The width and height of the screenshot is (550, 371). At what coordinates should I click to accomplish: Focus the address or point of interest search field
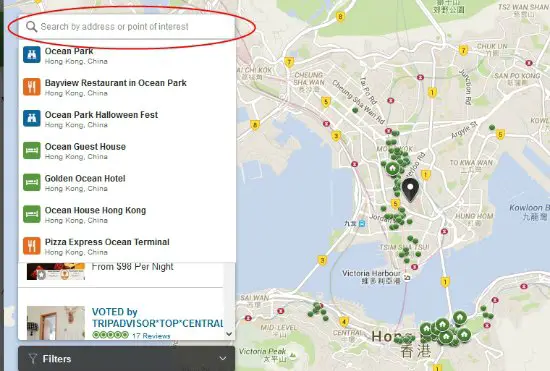tap(127, 27)
